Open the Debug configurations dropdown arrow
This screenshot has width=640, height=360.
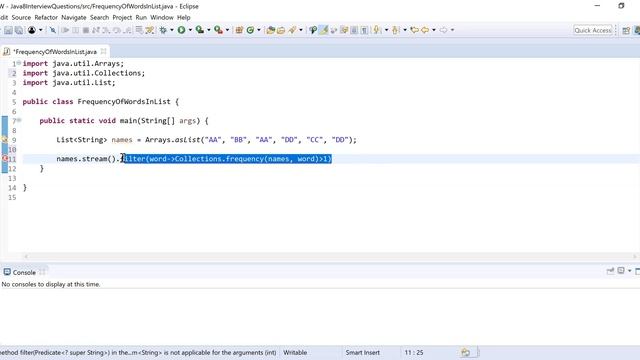tap(172, 30)
